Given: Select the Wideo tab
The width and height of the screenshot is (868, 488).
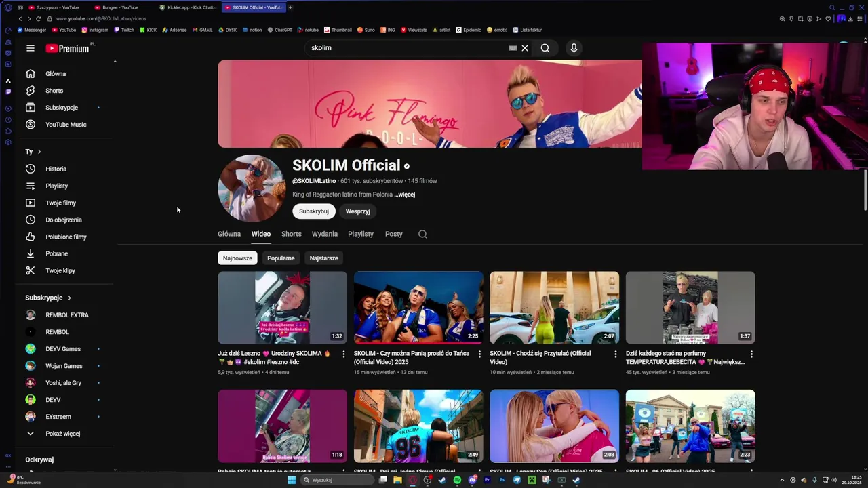Looking at the screenshot, I should (x=261, y=234).
